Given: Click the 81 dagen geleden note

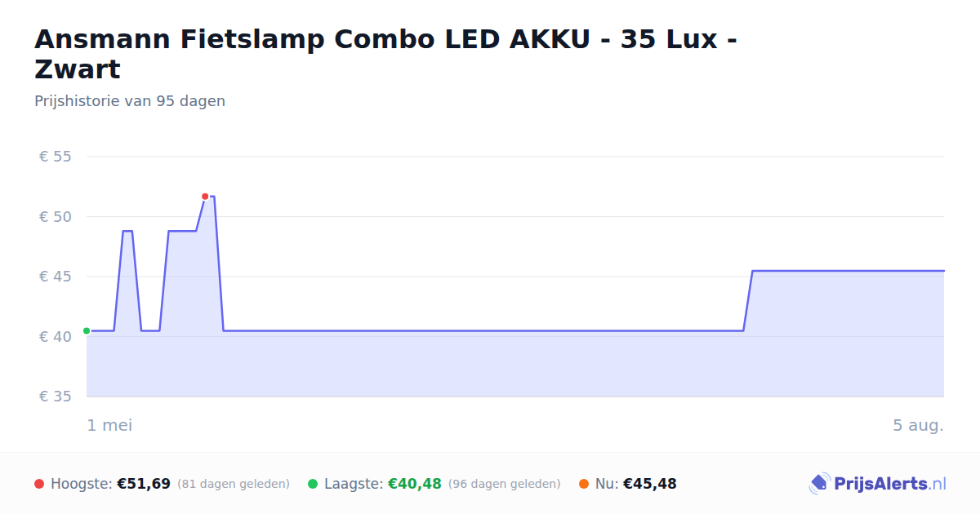Looking at the screenshot, I should (234, 484).
